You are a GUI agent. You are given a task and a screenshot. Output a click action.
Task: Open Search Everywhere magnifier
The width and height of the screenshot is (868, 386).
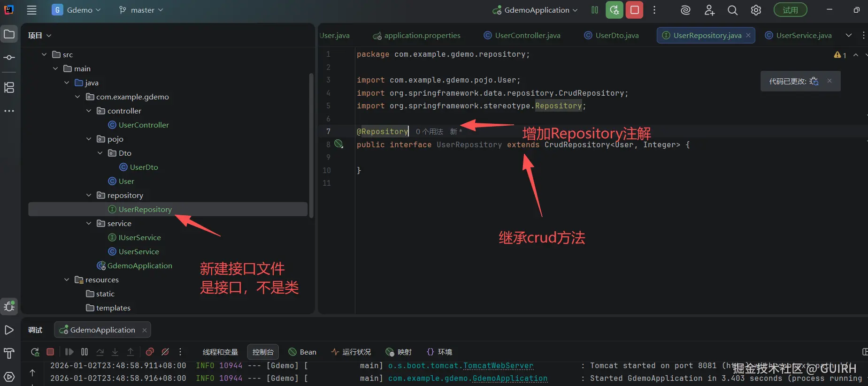tap(732, 10)
